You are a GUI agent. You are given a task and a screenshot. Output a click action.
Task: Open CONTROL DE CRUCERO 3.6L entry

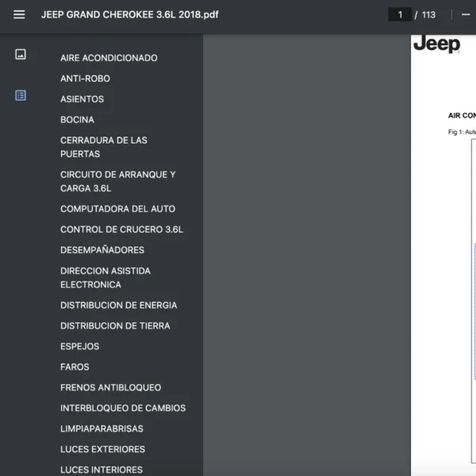click(x=121, y=229)
